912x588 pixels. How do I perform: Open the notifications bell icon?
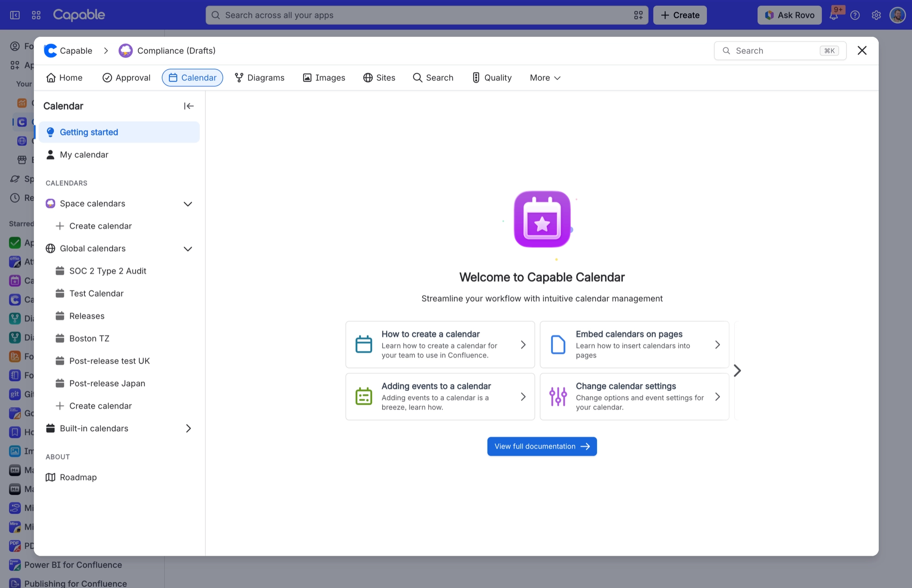tap(834, 15)
